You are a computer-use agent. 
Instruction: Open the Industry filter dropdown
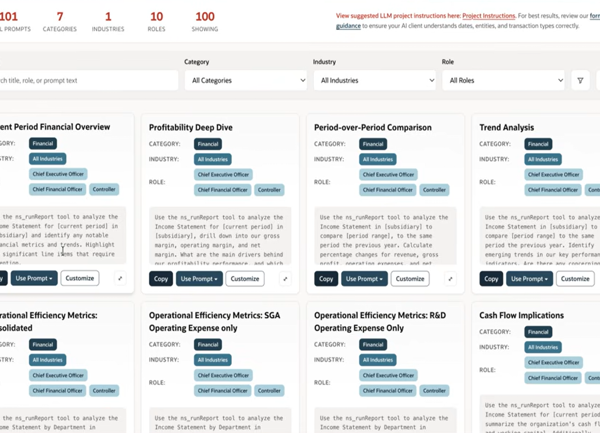click(374, 81)
